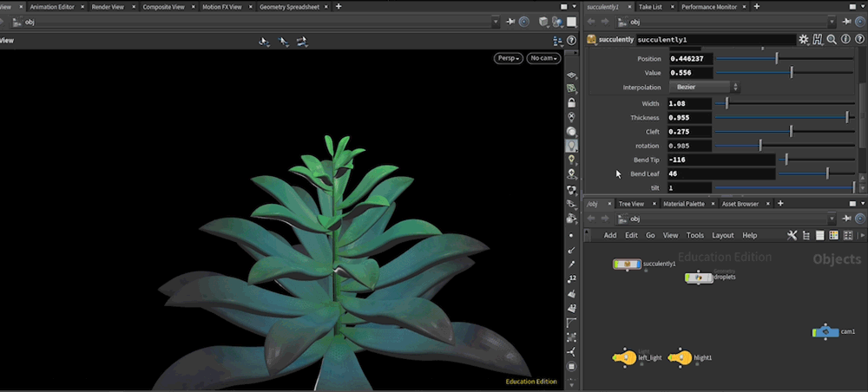This screenshot has height=392, width=868.
Task: Toggle viewport points display dot icon
Action: tap(571, 236)
